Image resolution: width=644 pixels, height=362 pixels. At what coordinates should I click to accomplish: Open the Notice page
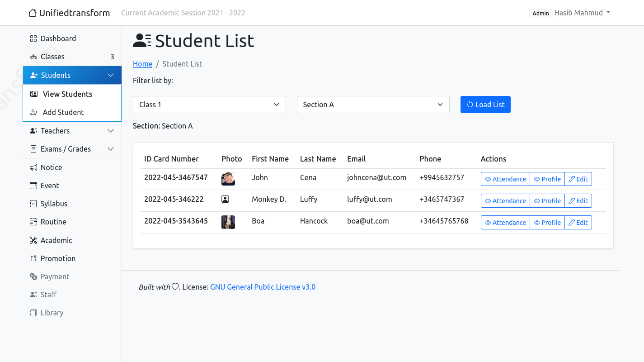tap(72, 167)
